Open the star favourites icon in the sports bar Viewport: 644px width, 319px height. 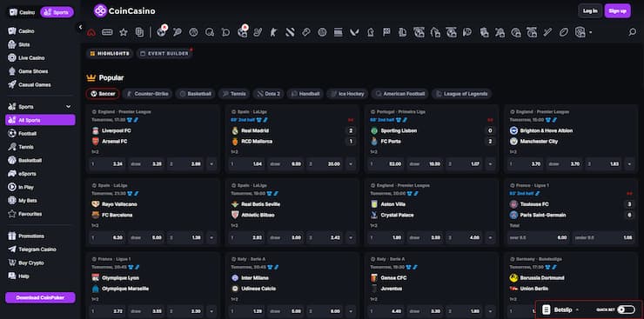(124, 32)
